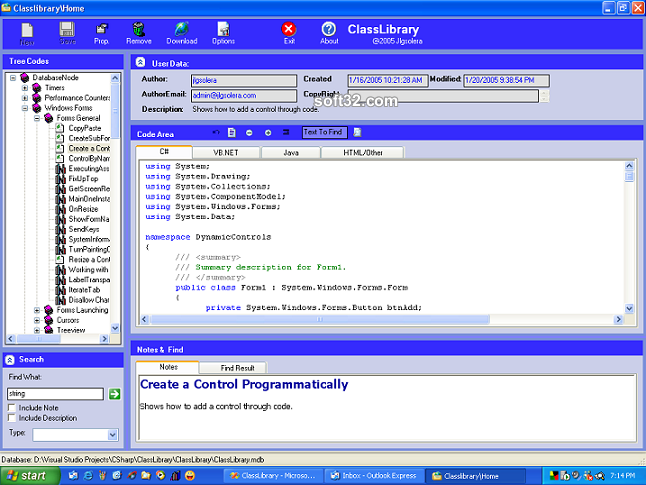Open the Find Result tab

point(237,368)
